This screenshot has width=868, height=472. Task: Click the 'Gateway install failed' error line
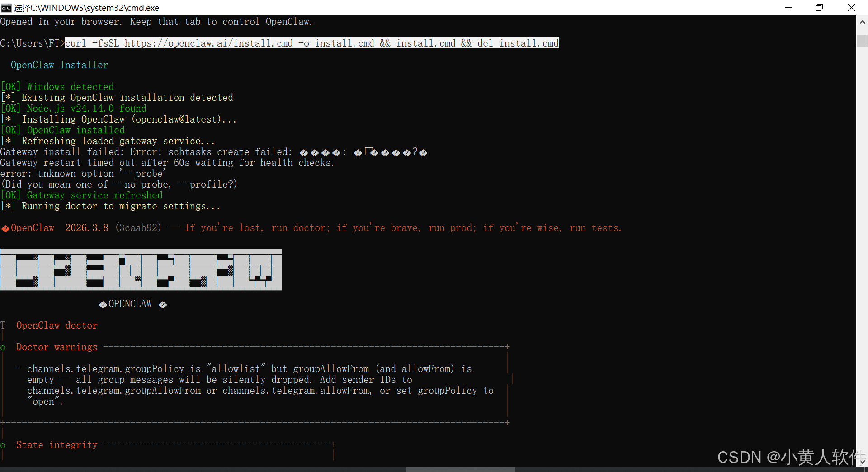[x=214, y=152]
